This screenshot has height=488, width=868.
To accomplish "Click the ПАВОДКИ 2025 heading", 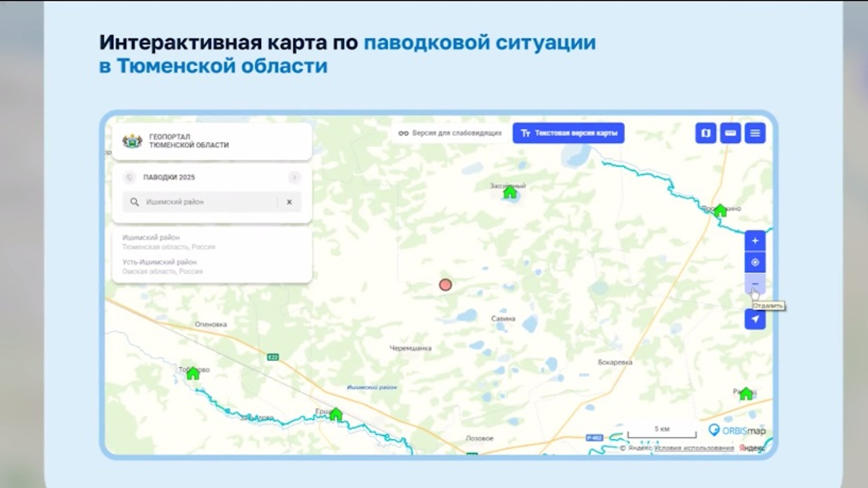I will [169, 177].
